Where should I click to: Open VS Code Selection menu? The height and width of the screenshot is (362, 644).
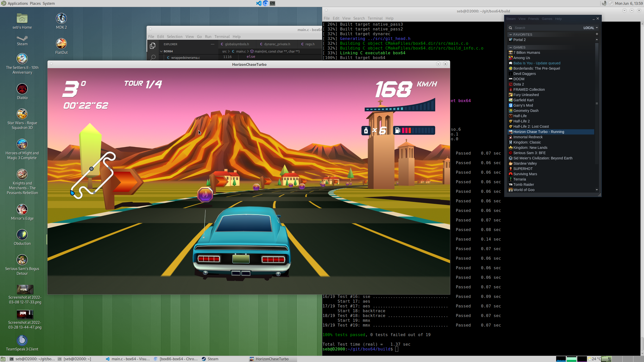pos(175,37)
